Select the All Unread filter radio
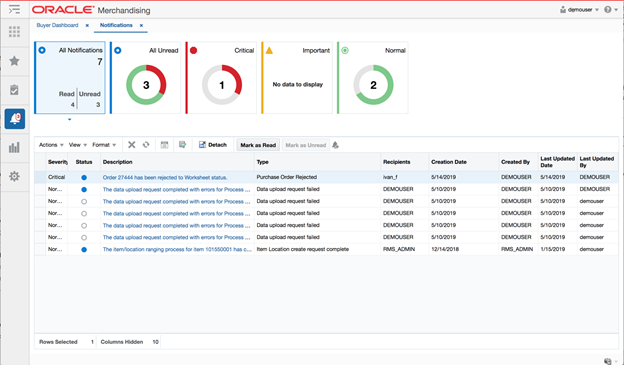Viewport: 624px width, 365px height. tap(118, 51)
